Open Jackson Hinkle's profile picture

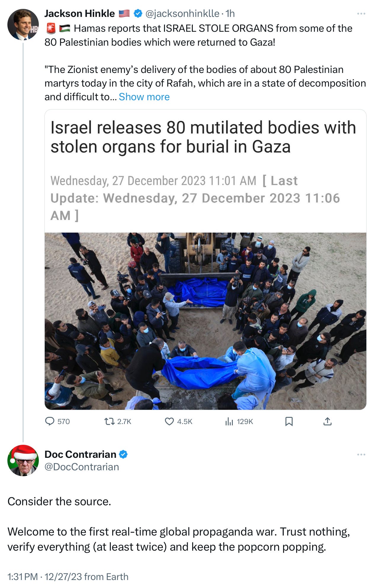(23, 25)
